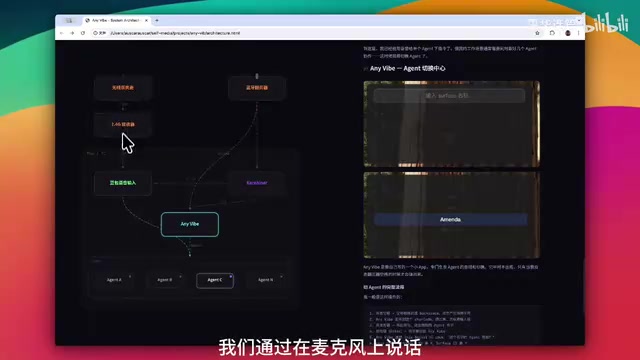Open the upper Any Vibe screenshot image
640x360 pixels.
click(452, 124)
